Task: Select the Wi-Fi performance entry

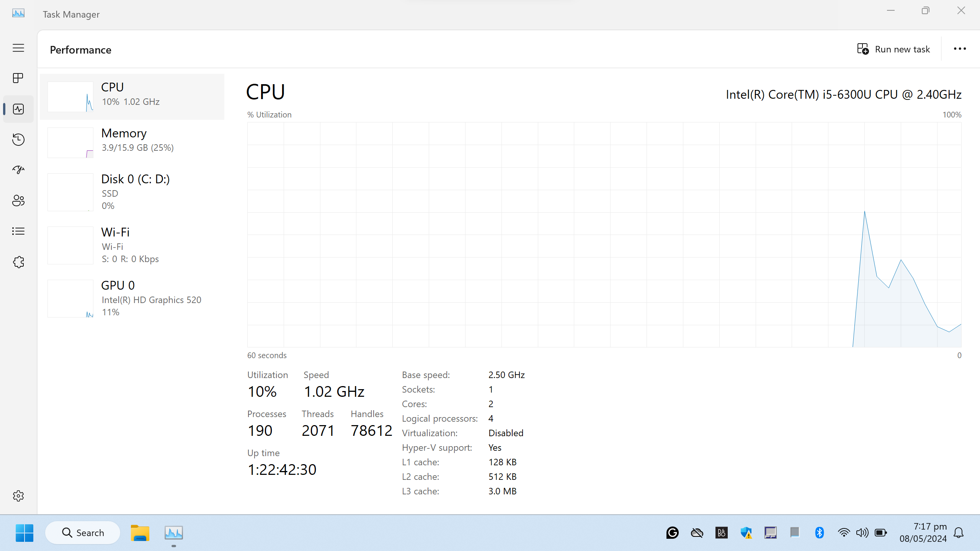Action: point(132,245)
